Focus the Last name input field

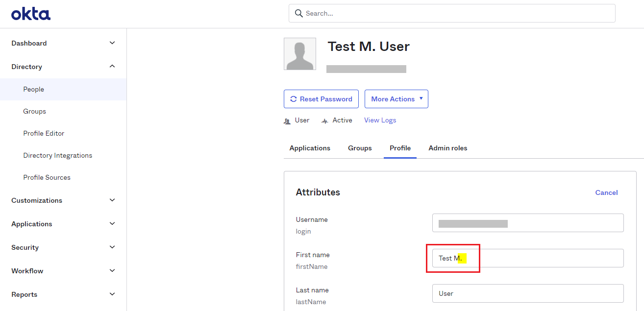(527, 293)
